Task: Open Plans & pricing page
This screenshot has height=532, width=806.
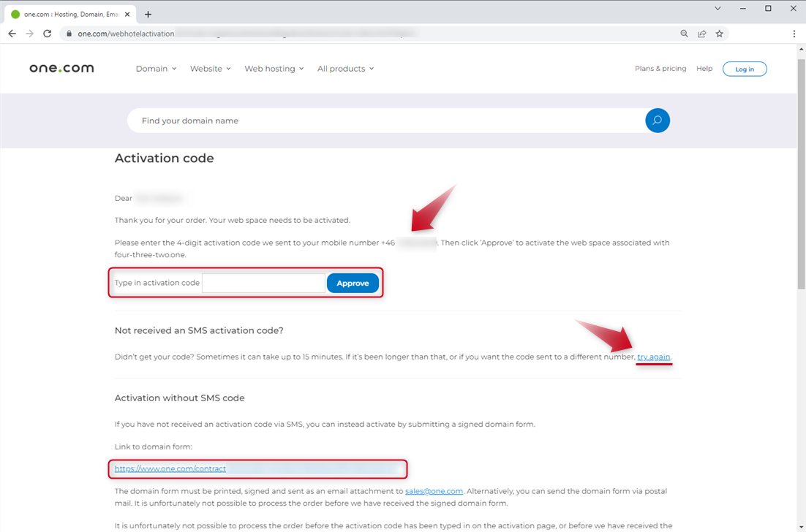Action: 660,69
